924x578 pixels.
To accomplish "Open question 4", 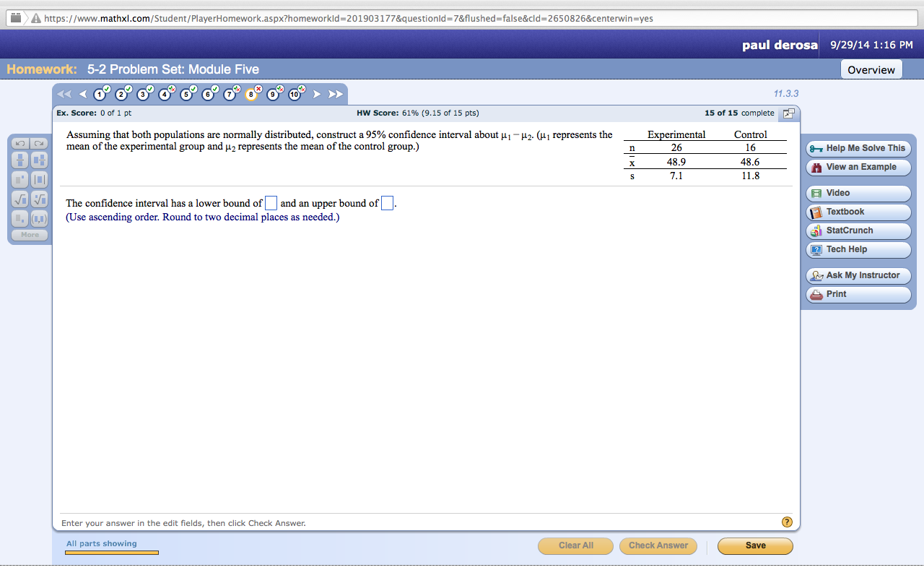I will (x=165, y=94).
